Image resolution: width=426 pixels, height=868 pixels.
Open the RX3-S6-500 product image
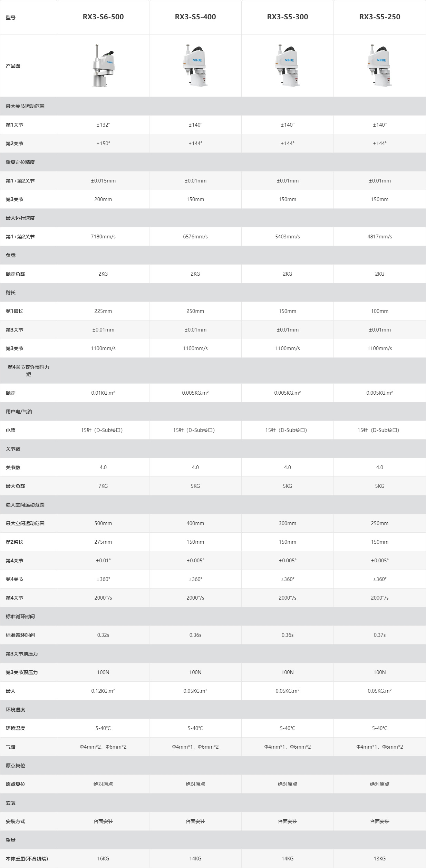(x=103, y=66)
